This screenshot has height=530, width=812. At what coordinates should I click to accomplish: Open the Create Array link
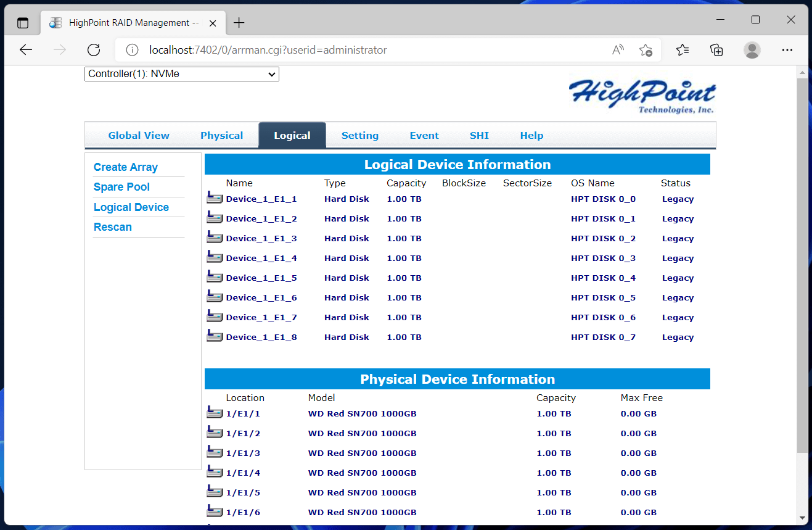pyautogui.click(x=126, y=167)
